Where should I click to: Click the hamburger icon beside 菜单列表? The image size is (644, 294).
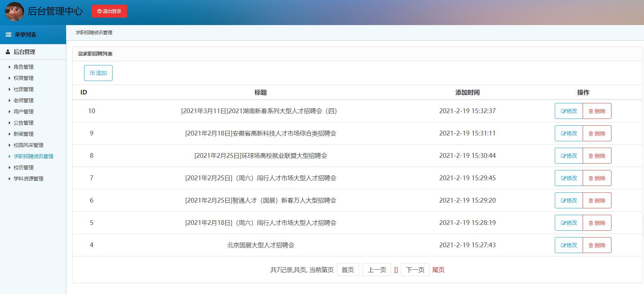8,35
